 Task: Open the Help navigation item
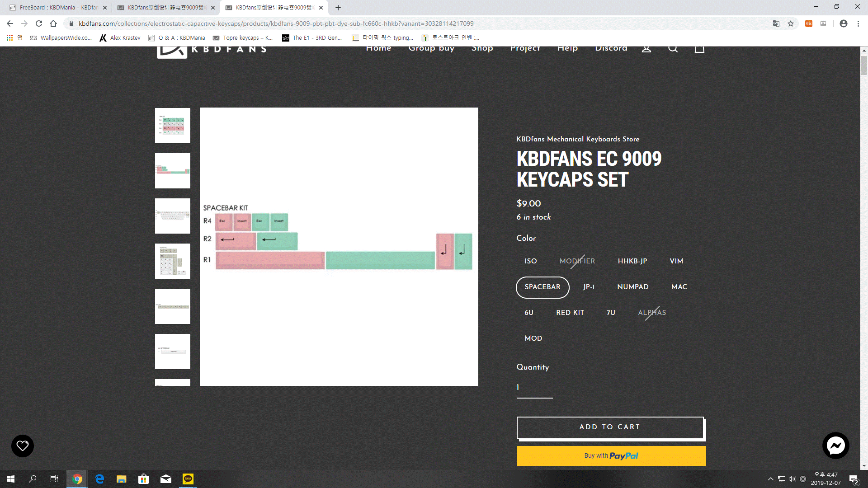click(567, 48)
